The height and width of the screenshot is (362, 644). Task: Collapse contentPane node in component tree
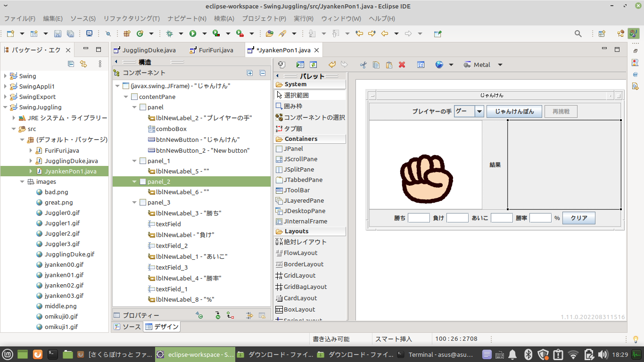coord(126,97)
